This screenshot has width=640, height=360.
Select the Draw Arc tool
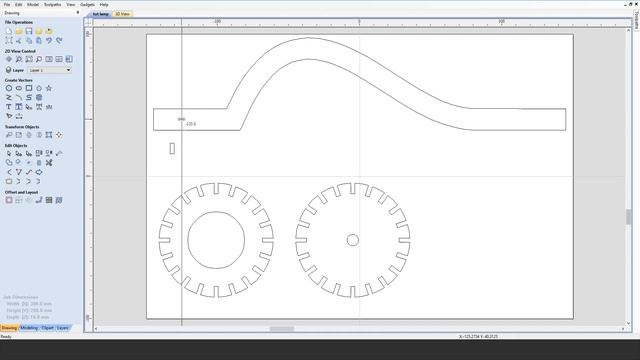[19, 98]
